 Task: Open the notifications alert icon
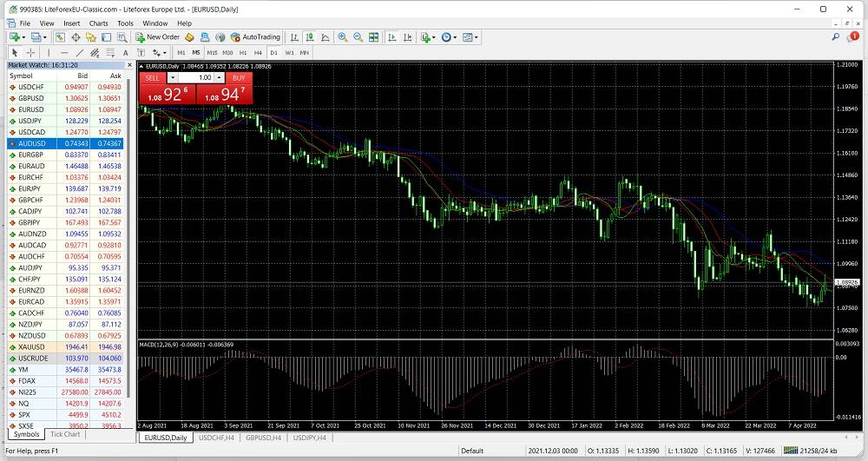(852, 36)
